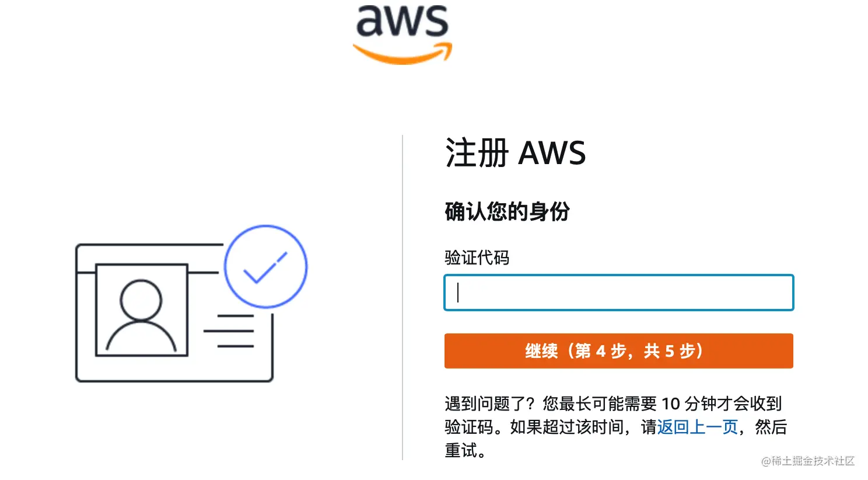868x480 pixels.
Task: Click the ID card bottom blank area
Action: pos(174,369)
